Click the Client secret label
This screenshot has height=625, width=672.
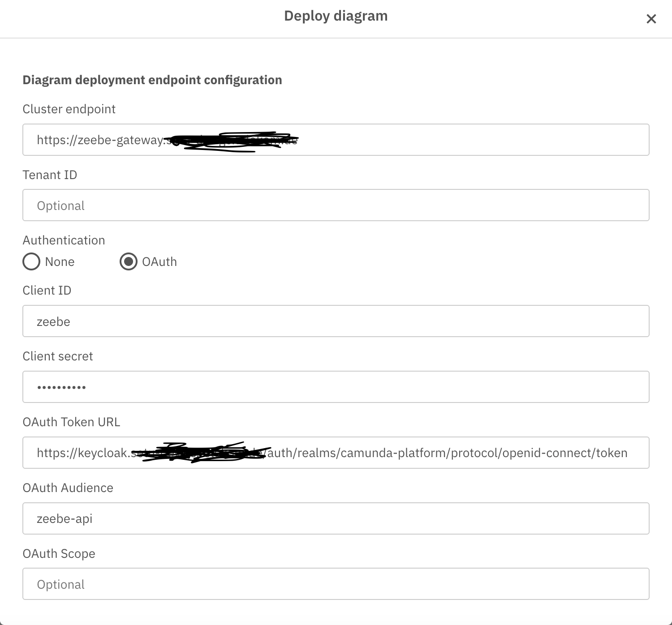(58, 356)
